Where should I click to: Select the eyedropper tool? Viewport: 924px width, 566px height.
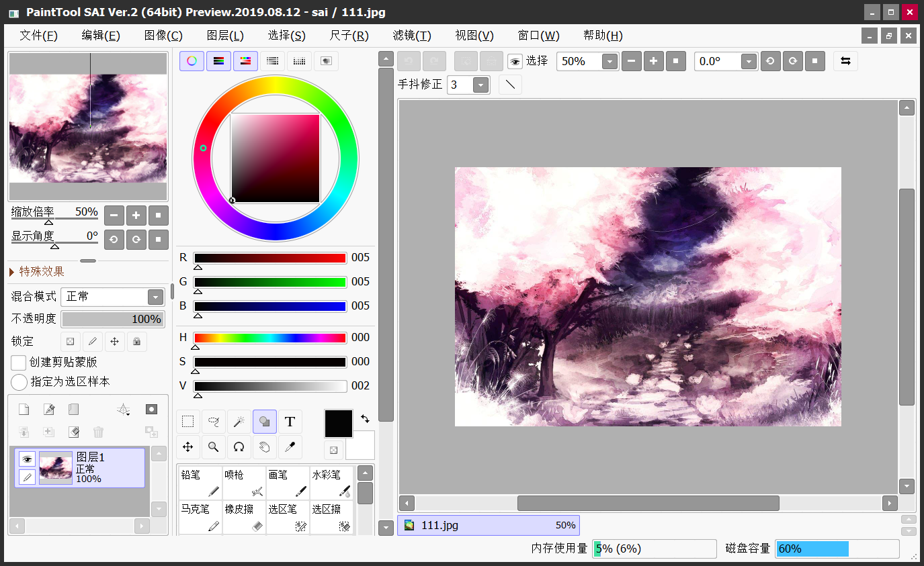[x=290, y=447]
